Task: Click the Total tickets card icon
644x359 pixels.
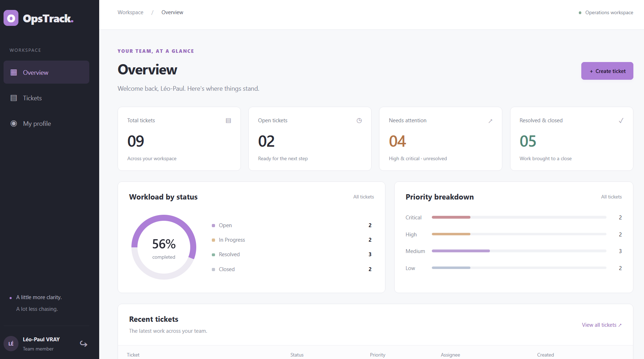Action: 228,120
